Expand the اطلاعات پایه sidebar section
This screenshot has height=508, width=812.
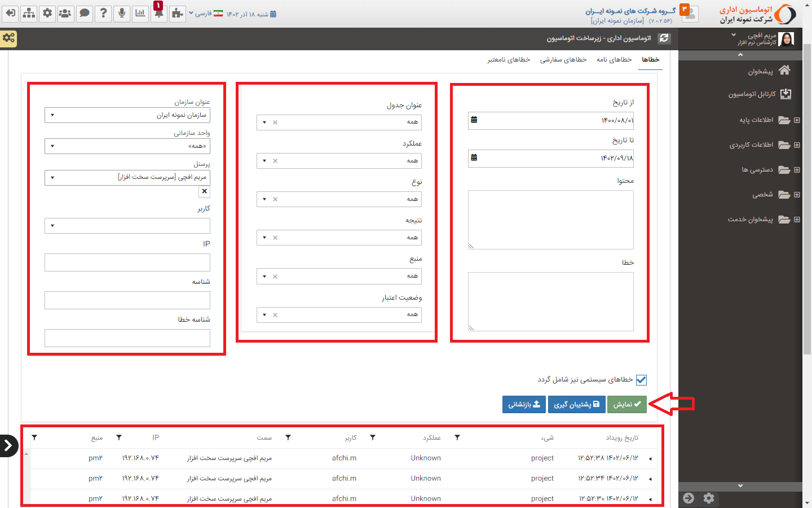[797, 120]
